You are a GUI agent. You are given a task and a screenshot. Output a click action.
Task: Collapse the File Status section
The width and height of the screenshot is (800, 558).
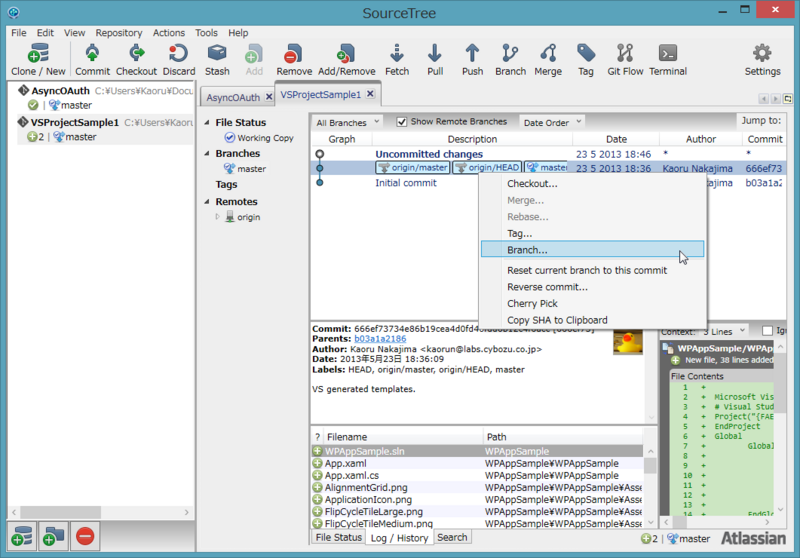[x=207, y=122]
